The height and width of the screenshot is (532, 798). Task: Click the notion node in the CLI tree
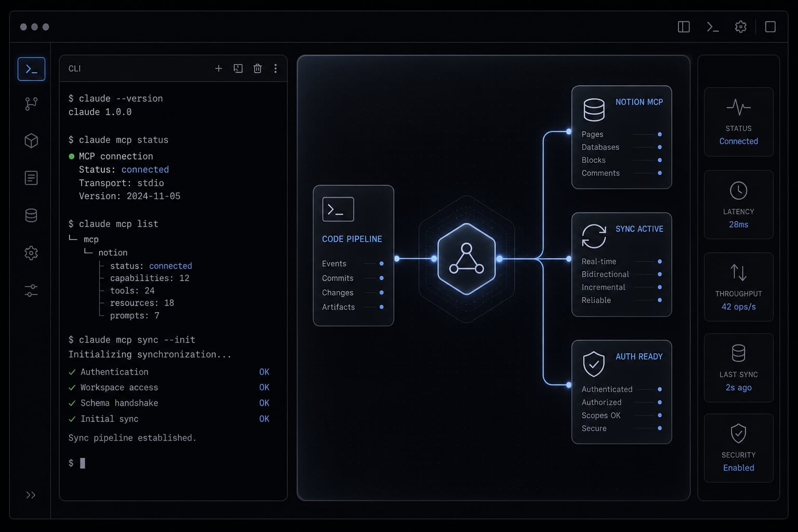point(113,252)
